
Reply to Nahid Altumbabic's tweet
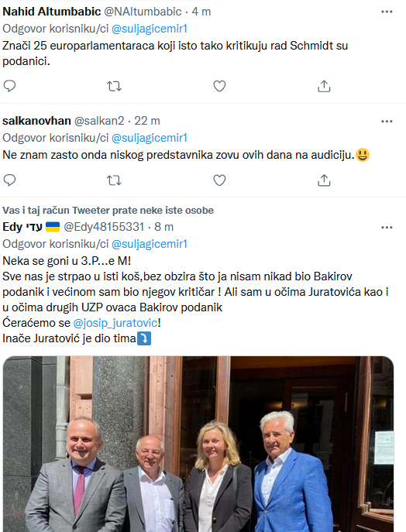[9, 86]
